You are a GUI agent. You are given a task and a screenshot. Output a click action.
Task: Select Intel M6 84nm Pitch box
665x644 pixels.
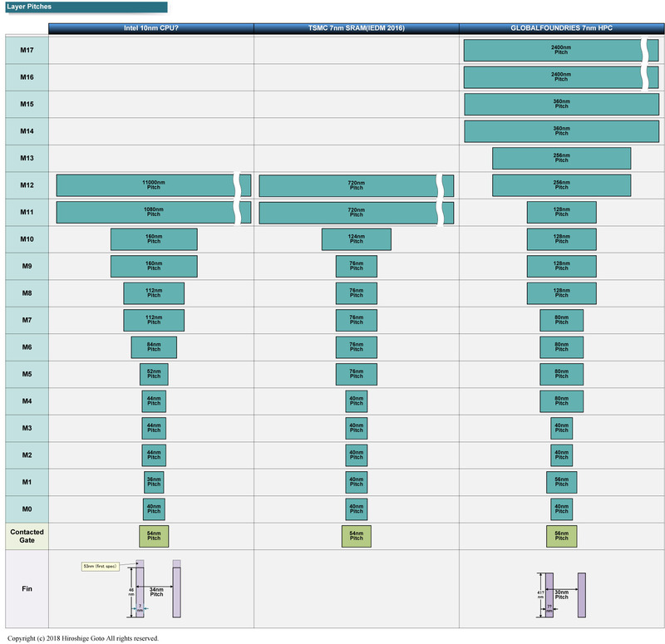coord(154,347)
